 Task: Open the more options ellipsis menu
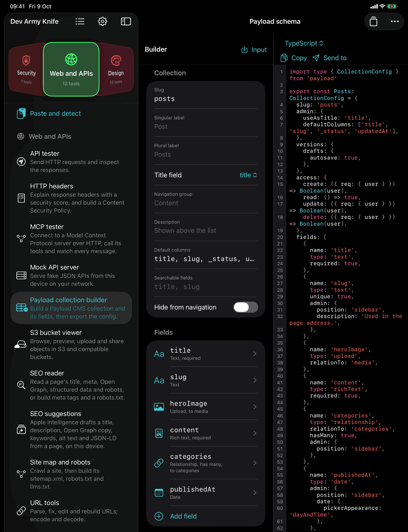pyautogui.click(x=395, y=21)
